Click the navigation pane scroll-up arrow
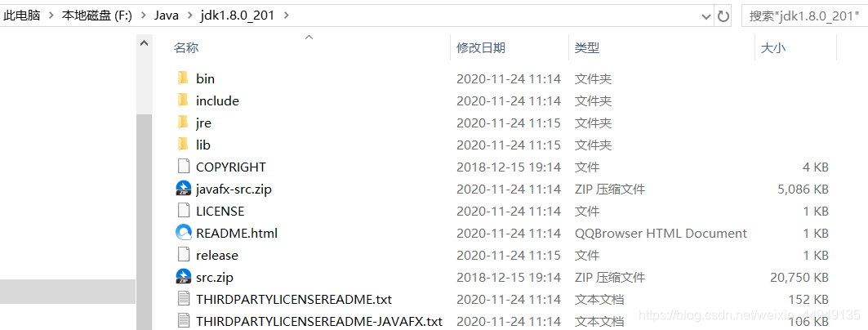Screen dimensions: 868x330 [x=144, y=43]
